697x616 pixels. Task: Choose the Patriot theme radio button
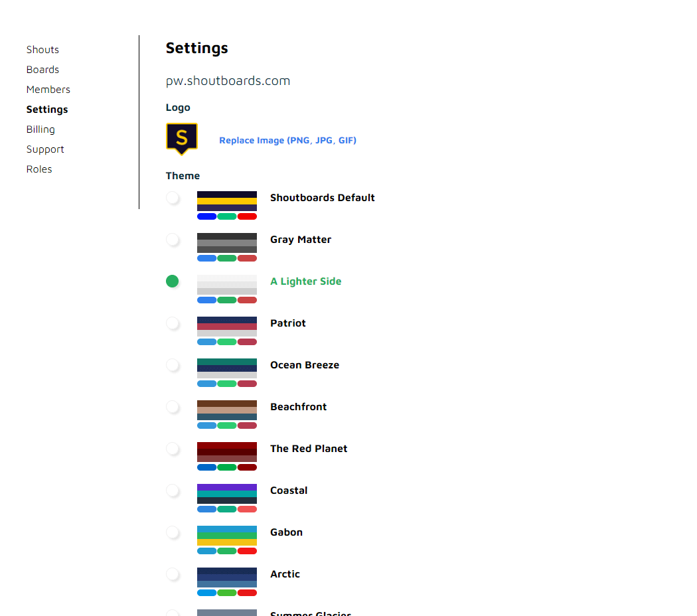173,323
